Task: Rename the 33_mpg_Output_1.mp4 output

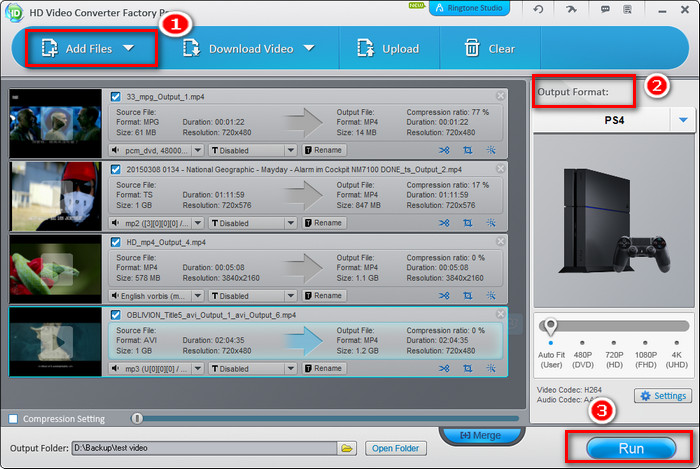Action: tap(324, 150)
